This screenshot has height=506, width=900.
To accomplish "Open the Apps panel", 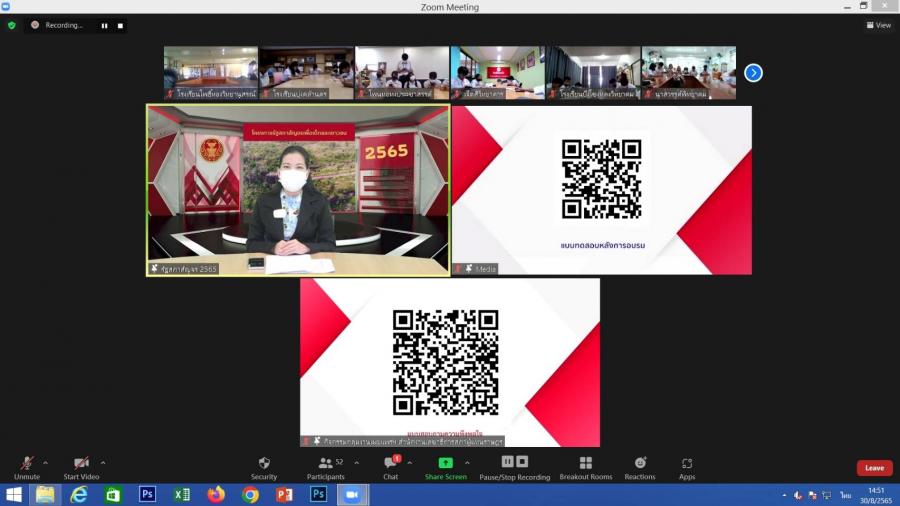I will pos(687,467).
